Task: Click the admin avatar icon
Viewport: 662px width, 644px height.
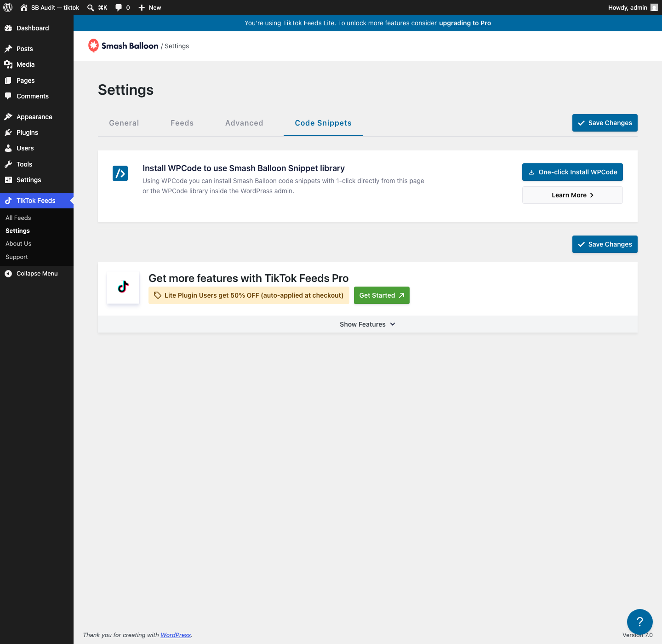Action: (654, 7)
